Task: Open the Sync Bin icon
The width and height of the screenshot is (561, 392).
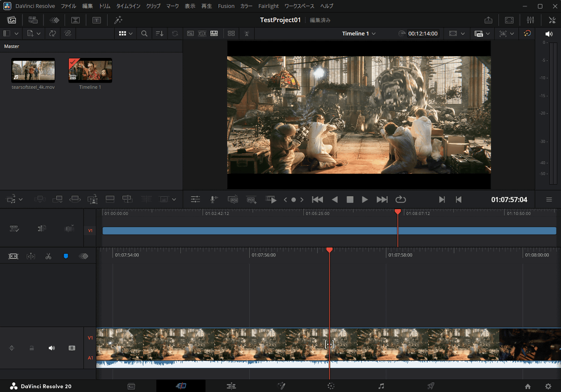Action: (33, 20)
